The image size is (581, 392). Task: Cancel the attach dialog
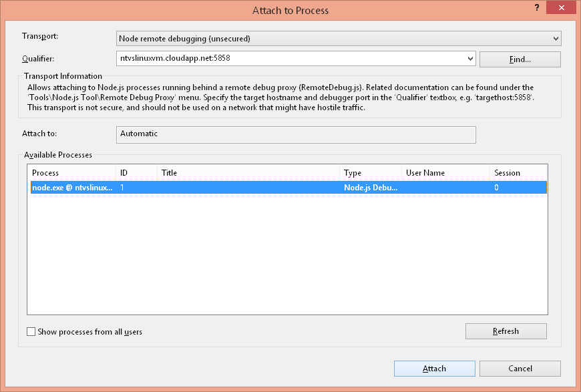click(x=520, y=369)
